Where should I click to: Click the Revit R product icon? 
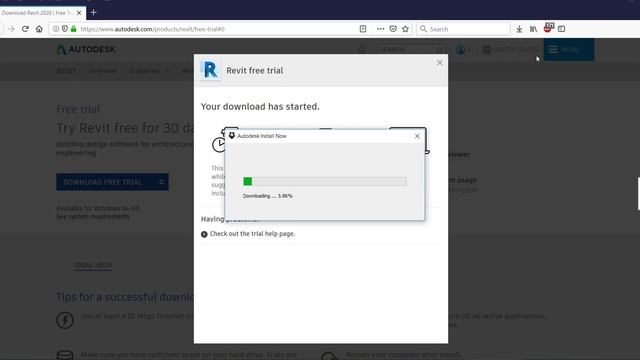tap(210, 70)
